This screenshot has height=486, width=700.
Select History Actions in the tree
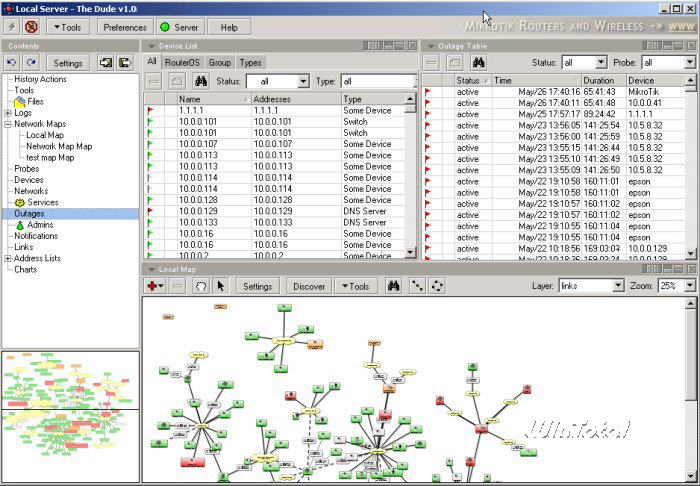(40, 79)
